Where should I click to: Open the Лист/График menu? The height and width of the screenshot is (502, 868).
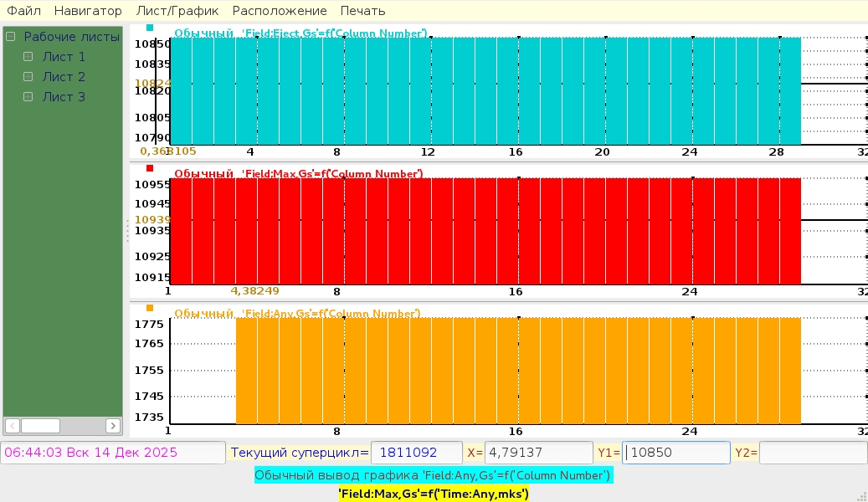point(177,11)
